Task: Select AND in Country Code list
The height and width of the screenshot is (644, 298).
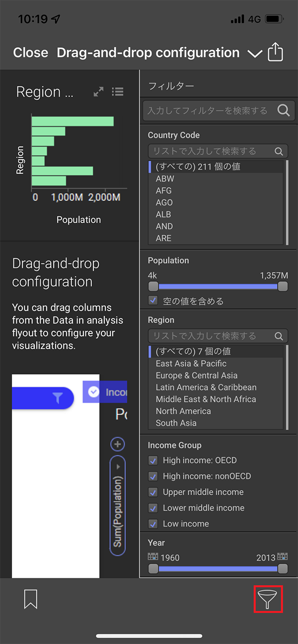Action: (216, 226)
